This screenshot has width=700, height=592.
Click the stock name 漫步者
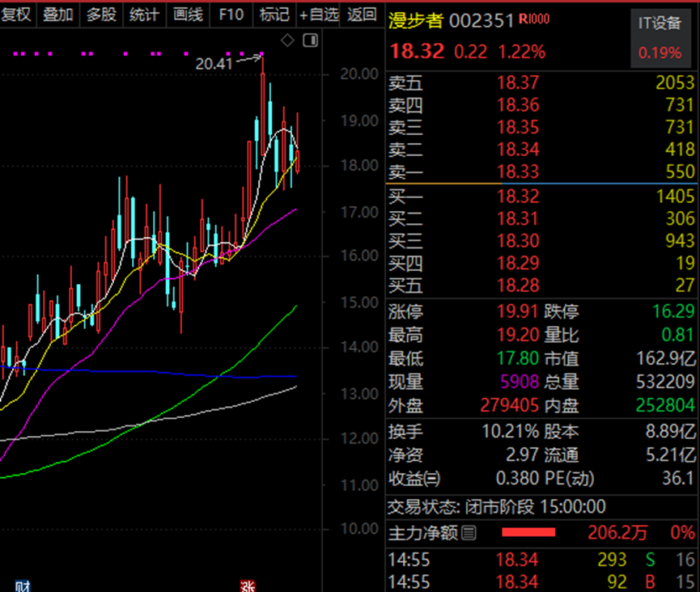(416, 20)
